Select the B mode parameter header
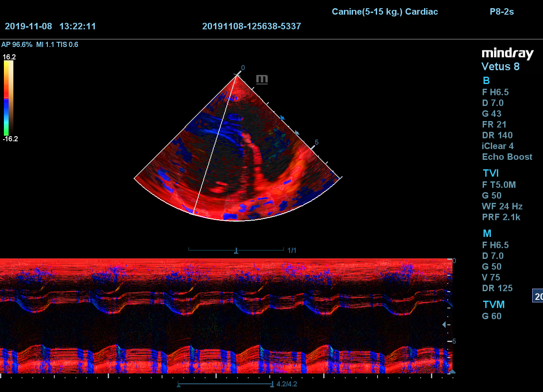Viewport: 543px width, 392px height. click(x=486, y=81)
